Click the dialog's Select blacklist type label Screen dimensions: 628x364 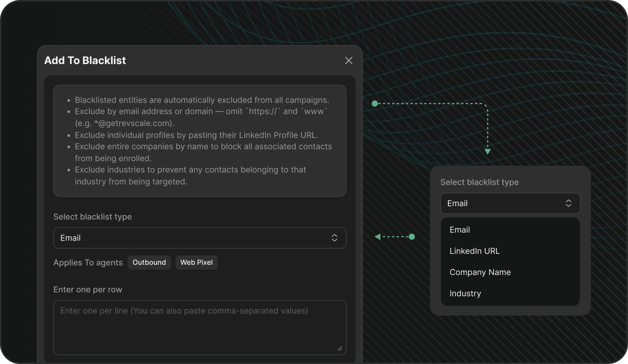point(93,217)
